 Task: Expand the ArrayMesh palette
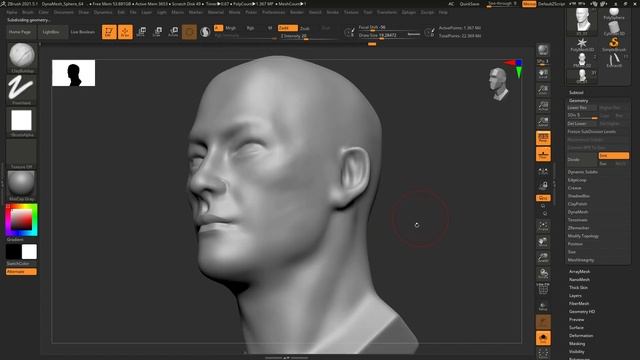(x=579, y=271)
